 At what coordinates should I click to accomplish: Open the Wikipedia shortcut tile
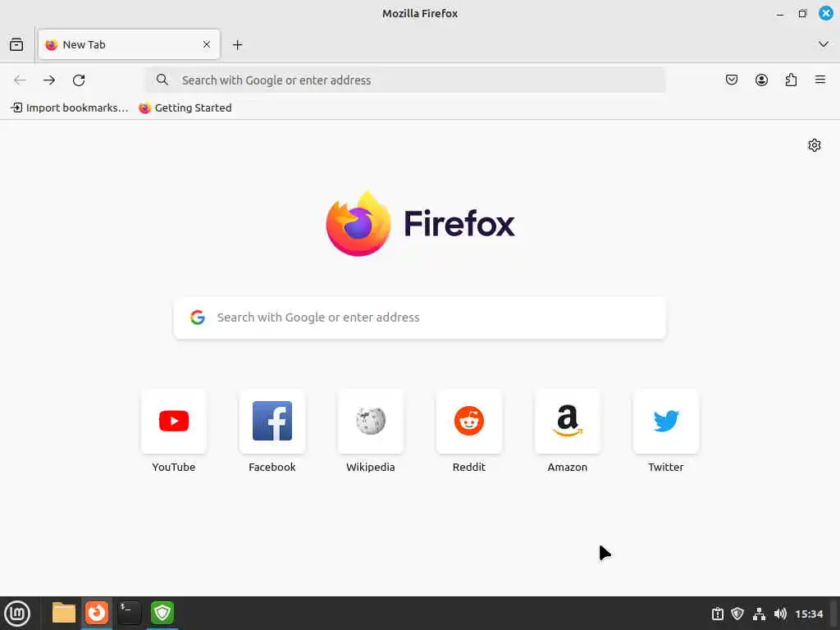point(371,421)
